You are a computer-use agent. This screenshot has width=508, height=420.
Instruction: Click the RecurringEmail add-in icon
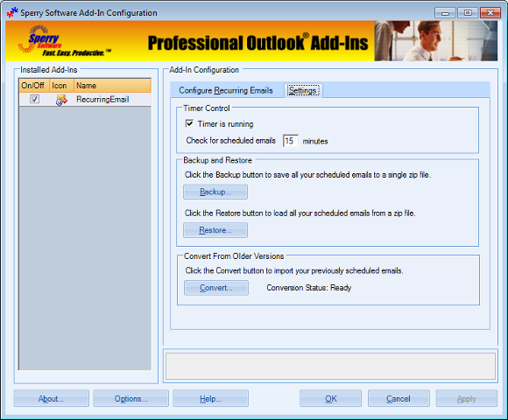(61, 100)
